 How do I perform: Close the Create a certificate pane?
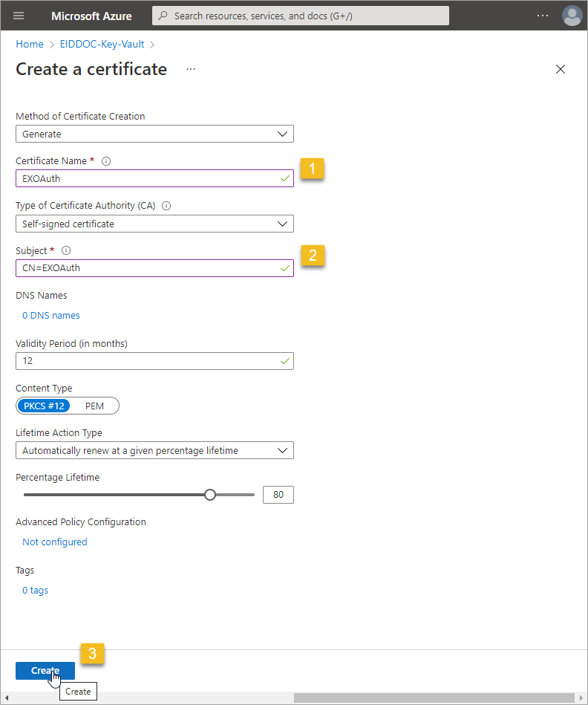click(561, 69)
